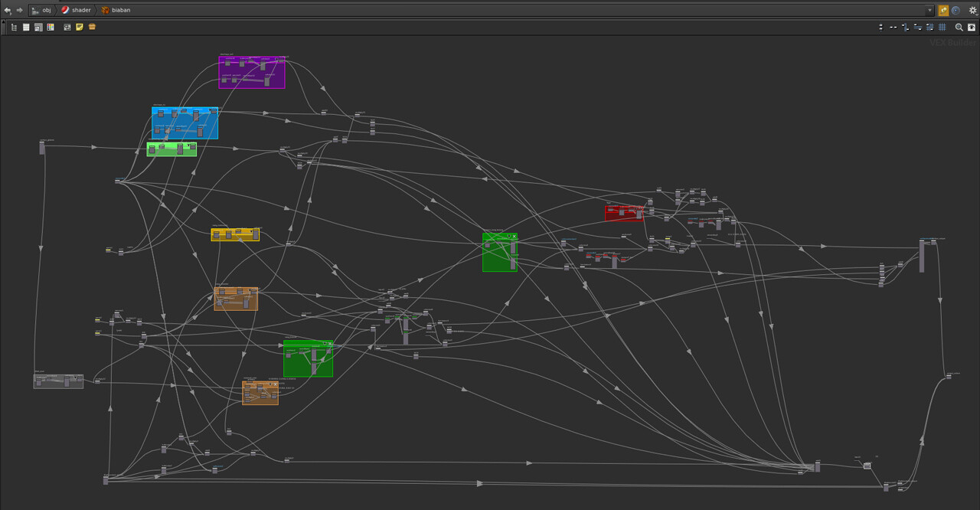Expand the path history dropdown arrow
The width and height of the screenshot is (980, 510).
(x=930, y=10)
